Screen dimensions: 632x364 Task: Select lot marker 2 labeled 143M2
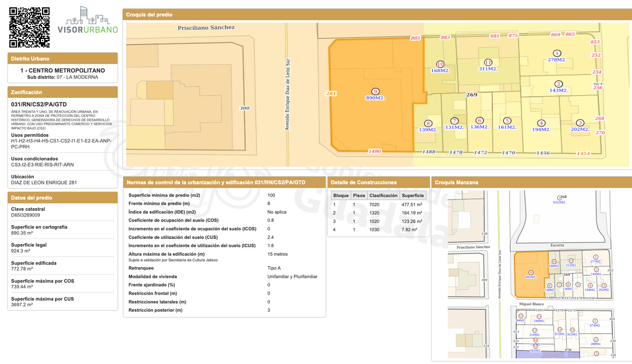[558, 84]
